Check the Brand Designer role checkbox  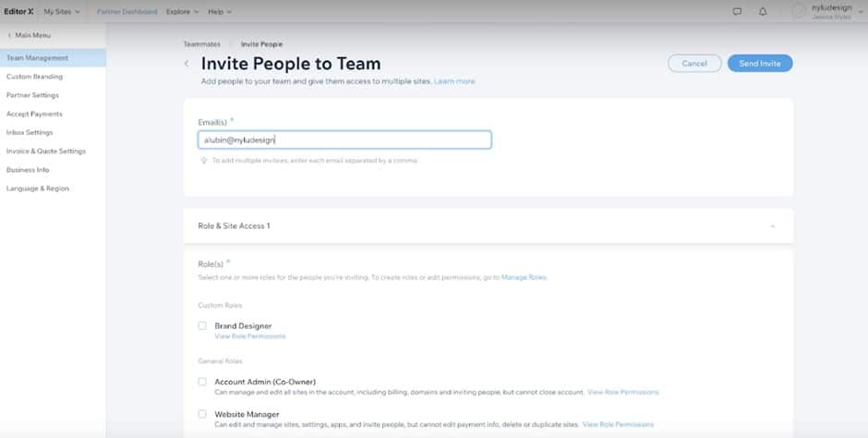pos(202,325)
